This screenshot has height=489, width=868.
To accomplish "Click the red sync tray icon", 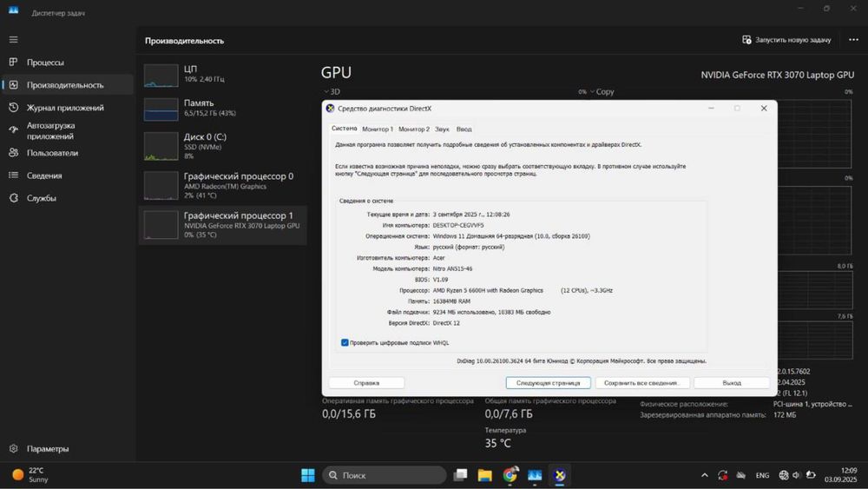I will 722,475.
